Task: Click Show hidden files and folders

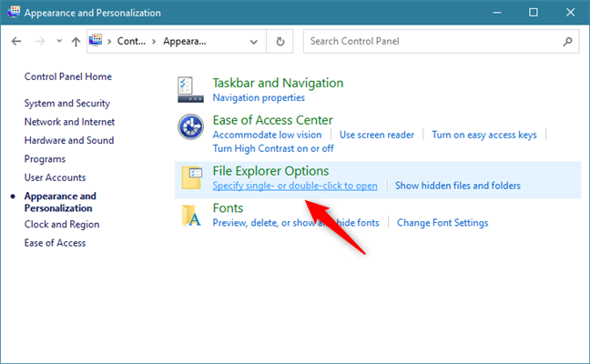Action: 458,186
